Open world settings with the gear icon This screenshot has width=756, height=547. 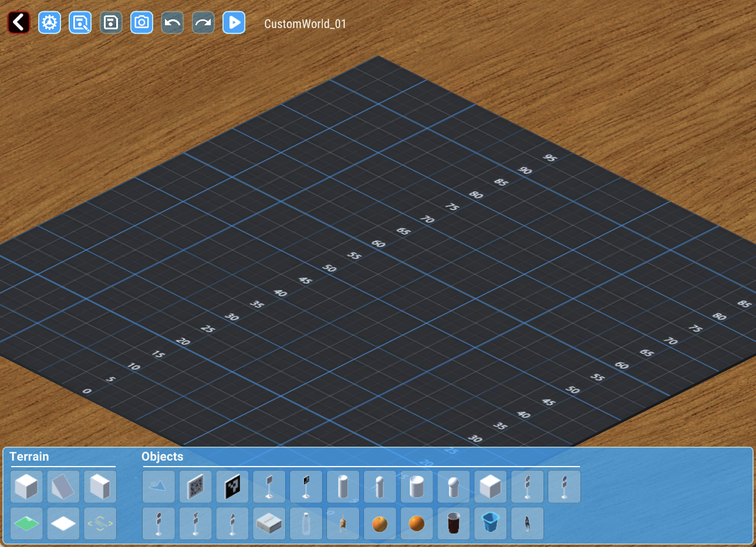tap(49, 23)
